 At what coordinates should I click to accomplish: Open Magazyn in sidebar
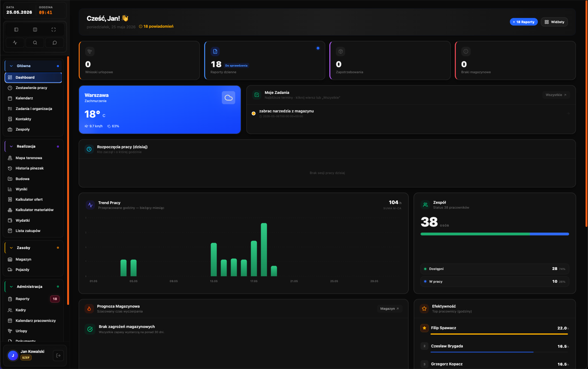tap(33, 259)
